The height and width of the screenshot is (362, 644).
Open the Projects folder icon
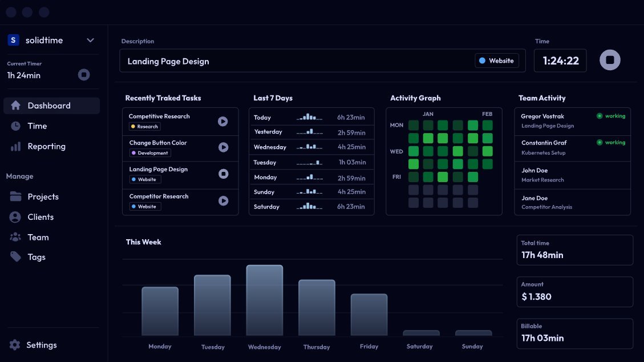pos(15,196)
